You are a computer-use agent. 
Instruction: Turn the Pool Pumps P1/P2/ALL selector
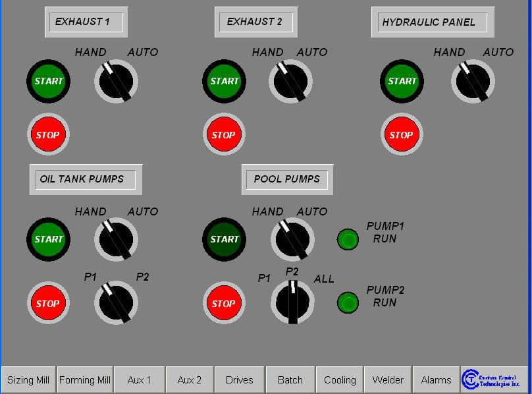click(292, 302)
